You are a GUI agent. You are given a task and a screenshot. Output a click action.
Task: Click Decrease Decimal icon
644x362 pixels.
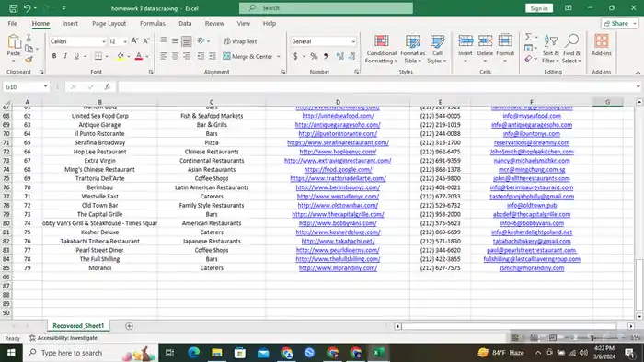tap(352, 56)
